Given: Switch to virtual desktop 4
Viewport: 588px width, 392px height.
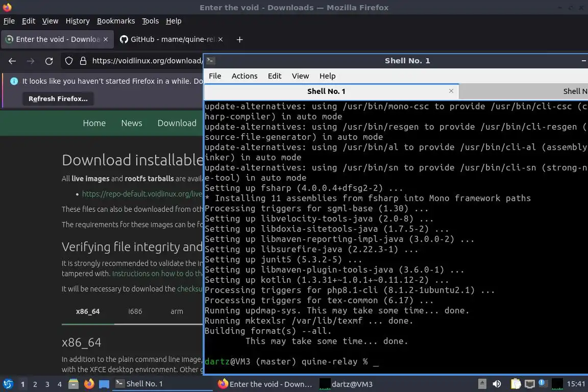Looking at the screenshot, I should tap(60, 384).
